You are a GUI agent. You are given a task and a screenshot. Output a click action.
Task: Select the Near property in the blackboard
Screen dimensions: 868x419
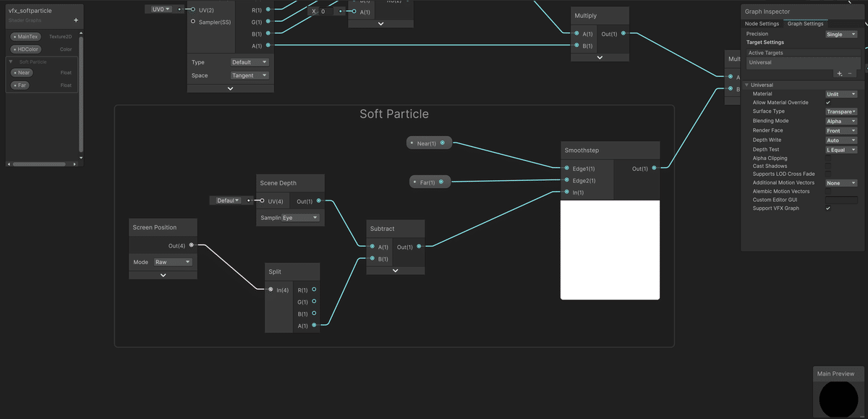(x=22, y=72)
